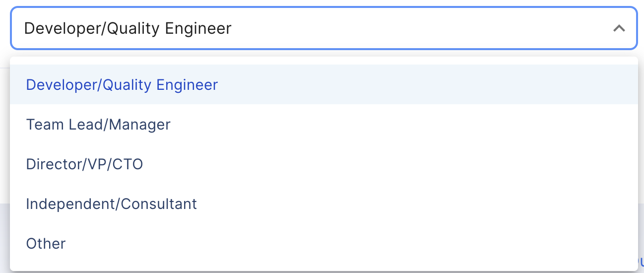The image size is (644, 273).
Task: Click the Manager entry in the options list
Action: (x=98, y=124)
